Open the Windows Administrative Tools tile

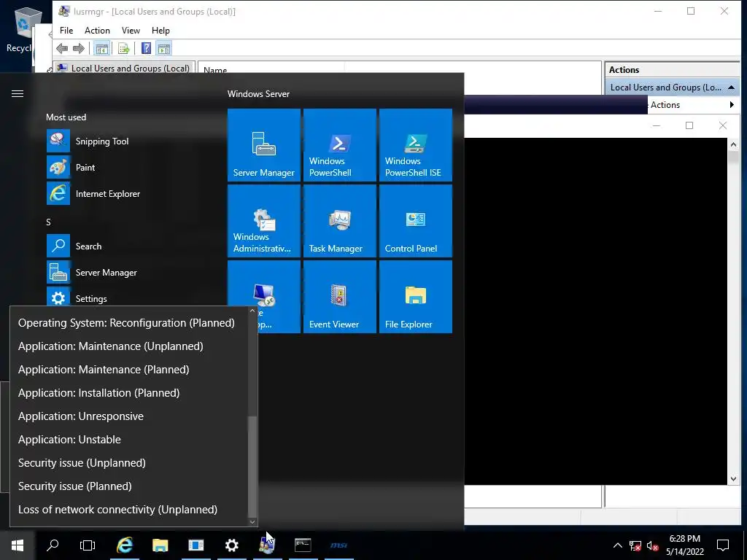(264, 221)
